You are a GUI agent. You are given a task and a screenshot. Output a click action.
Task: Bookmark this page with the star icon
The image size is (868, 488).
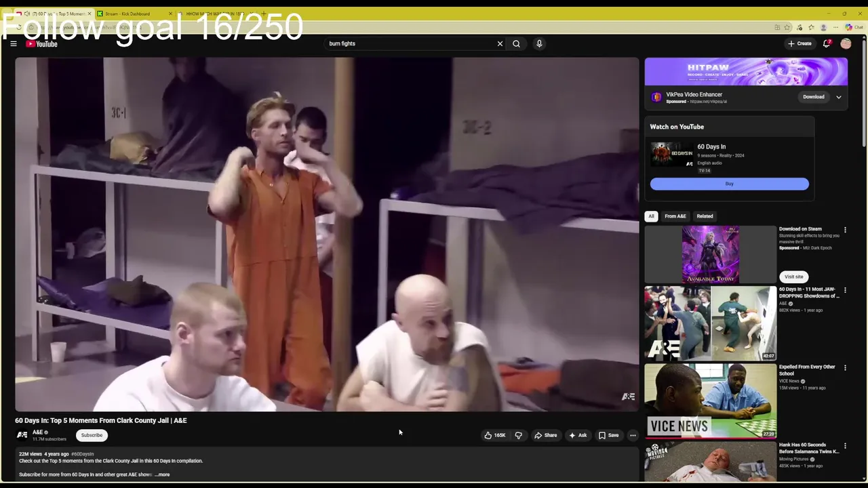(787, 27)
